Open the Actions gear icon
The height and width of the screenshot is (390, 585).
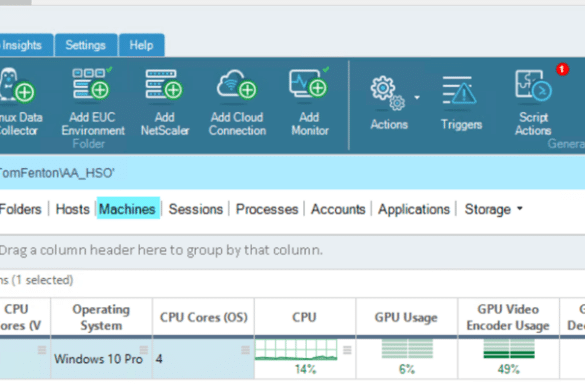point(387,93)
